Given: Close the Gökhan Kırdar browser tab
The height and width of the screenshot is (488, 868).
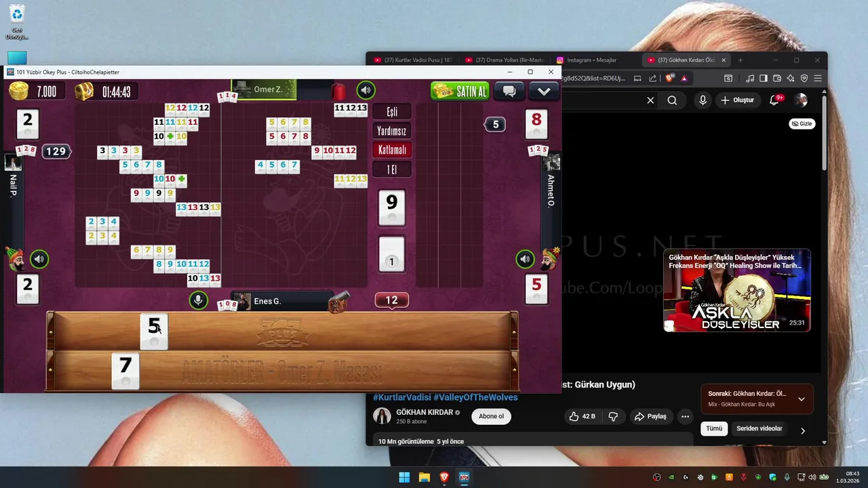Looking at the screenshot, I should point(724,60).
